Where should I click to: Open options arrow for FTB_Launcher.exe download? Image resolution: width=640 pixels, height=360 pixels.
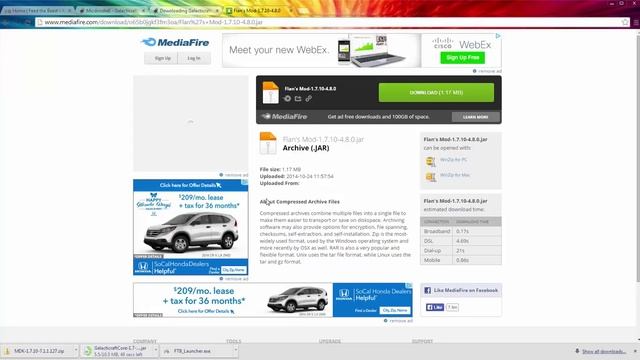[236, 350]
